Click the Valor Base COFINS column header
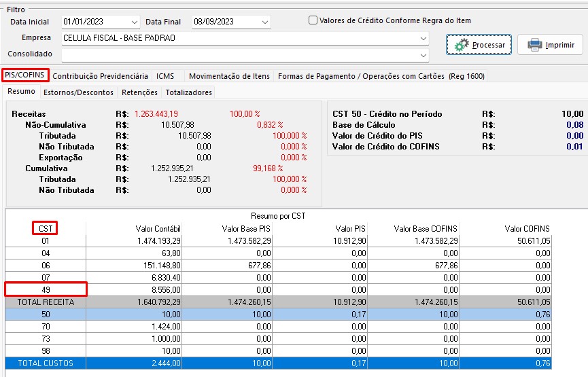Viewport: 588px width, 377px height. click(x=426, y=229)
